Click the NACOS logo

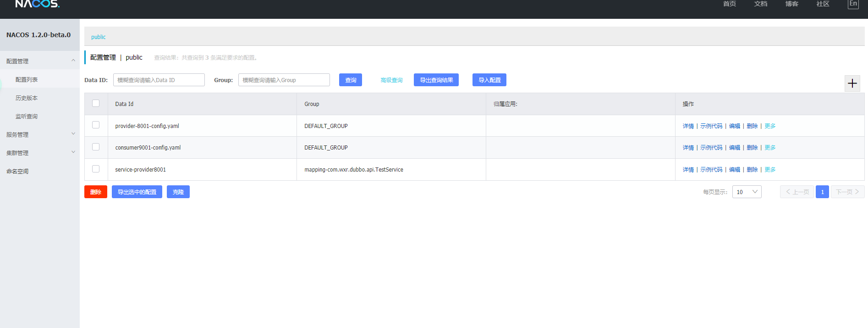click(x=37, y=4)
